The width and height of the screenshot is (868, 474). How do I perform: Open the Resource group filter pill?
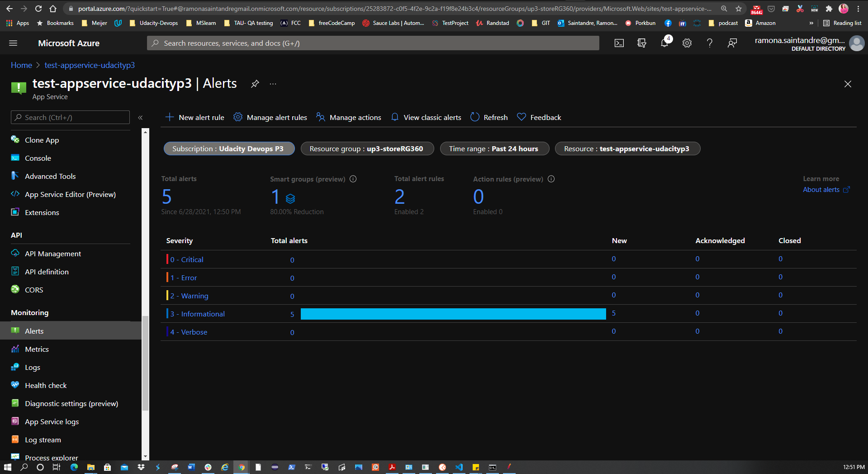coord(367,148)
